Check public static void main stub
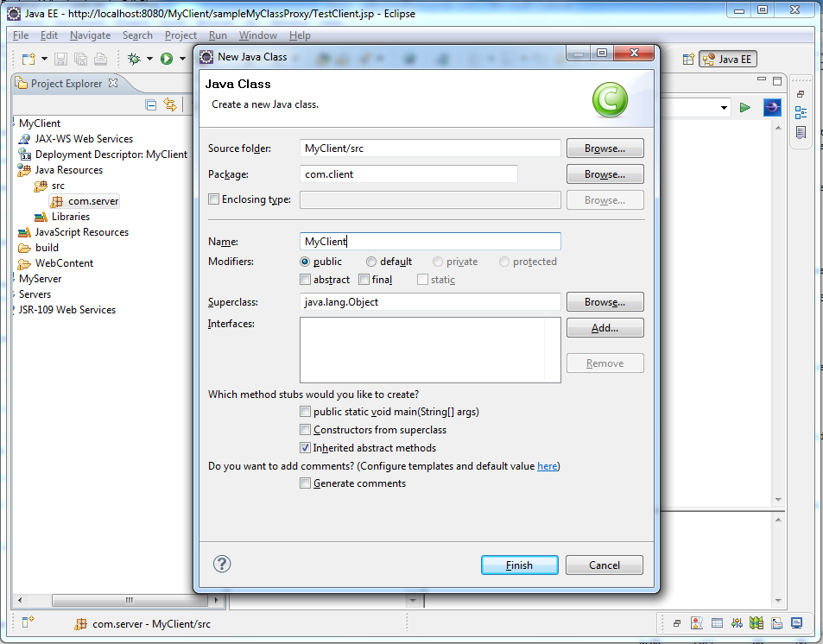 [x=305, y=412]
